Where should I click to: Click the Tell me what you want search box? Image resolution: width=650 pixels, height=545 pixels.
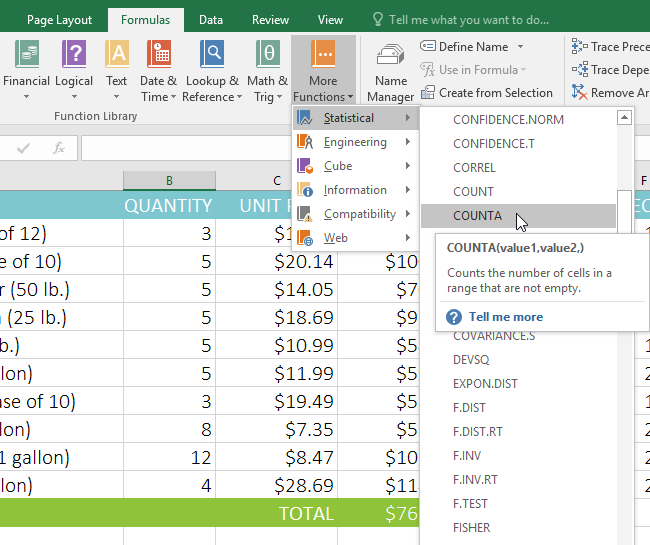[480, 19]
